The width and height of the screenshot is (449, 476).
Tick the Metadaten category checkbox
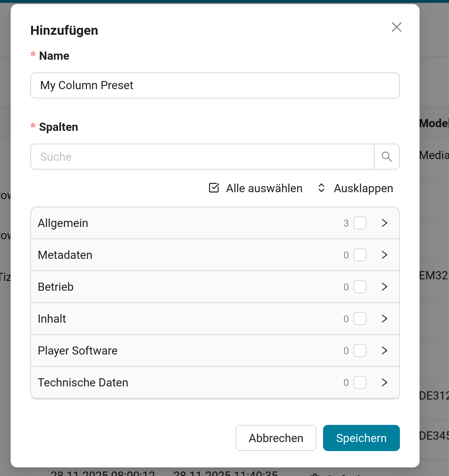click(x=360, y=255)
